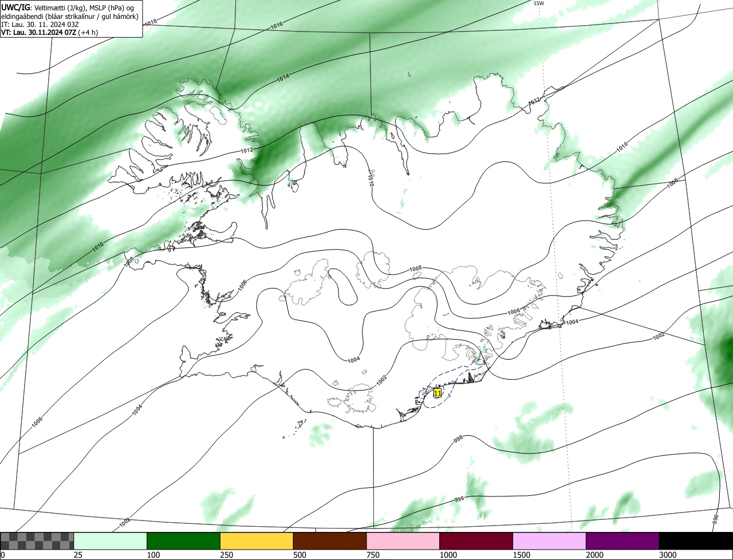Click the "998" isobar label
Viewport: 733px width, 560px height.
(458, 439)
